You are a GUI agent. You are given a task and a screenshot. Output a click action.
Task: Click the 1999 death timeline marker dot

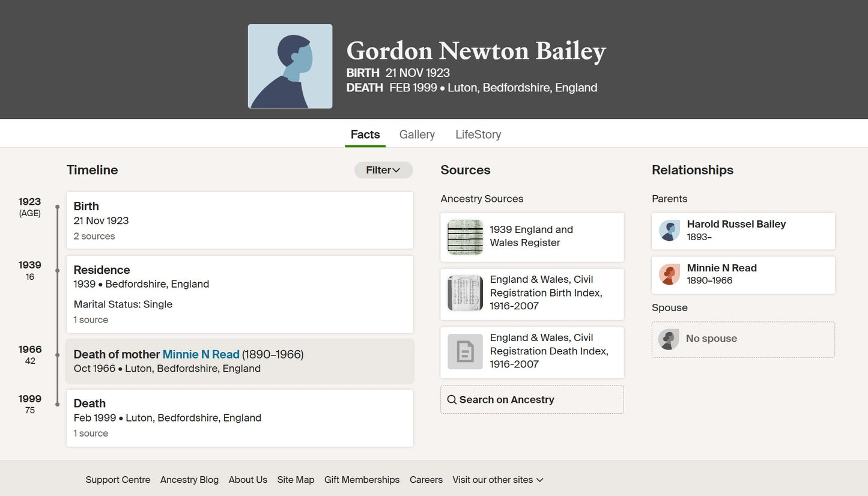pos(58,404)
